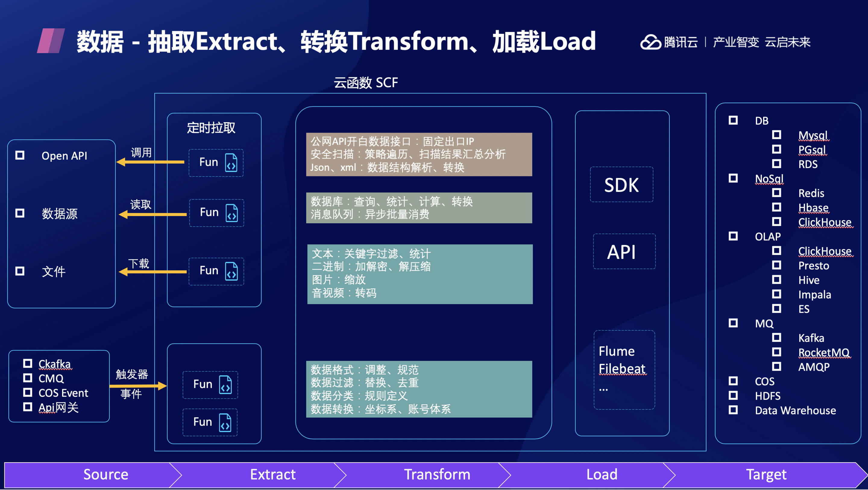Click upper trigger Fun code icon
The image size is (868, 490).
[225, 384]
